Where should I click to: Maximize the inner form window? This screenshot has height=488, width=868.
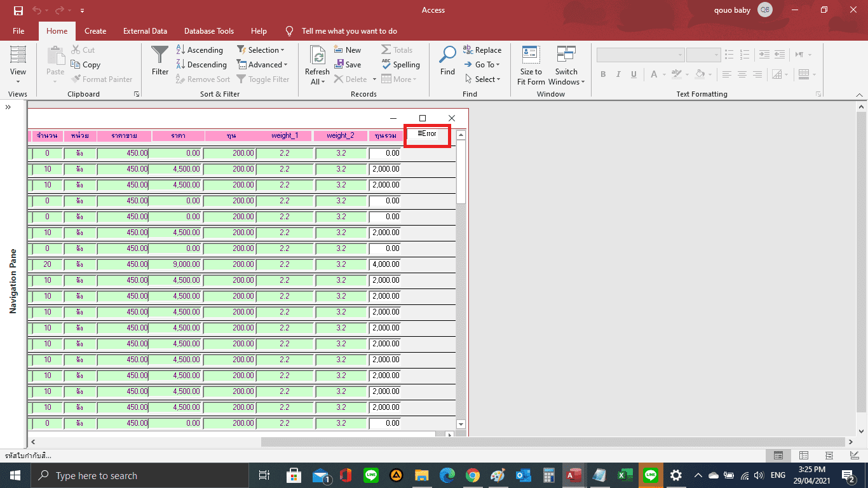pyautogui.click(x=423, y=118)
